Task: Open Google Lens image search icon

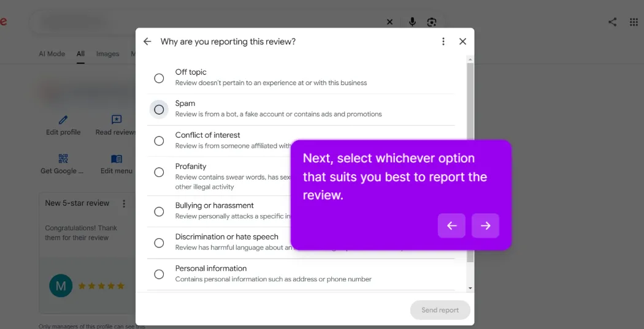Action: (432, 22)
